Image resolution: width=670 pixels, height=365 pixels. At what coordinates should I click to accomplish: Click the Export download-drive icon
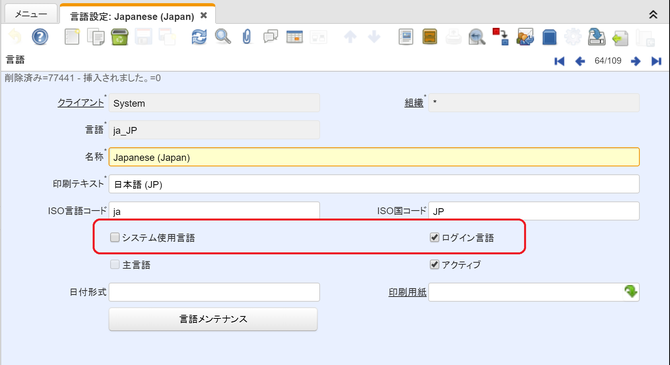click(597, 37)
